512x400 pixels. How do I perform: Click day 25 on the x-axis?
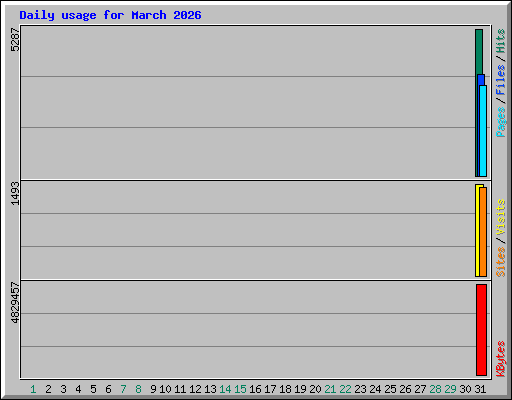pyautogui.click(x=390, y=389)
